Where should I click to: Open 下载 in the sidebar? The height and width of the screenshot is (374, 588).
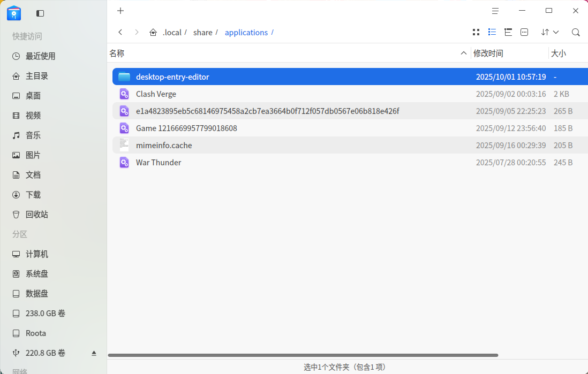[33, 195]
